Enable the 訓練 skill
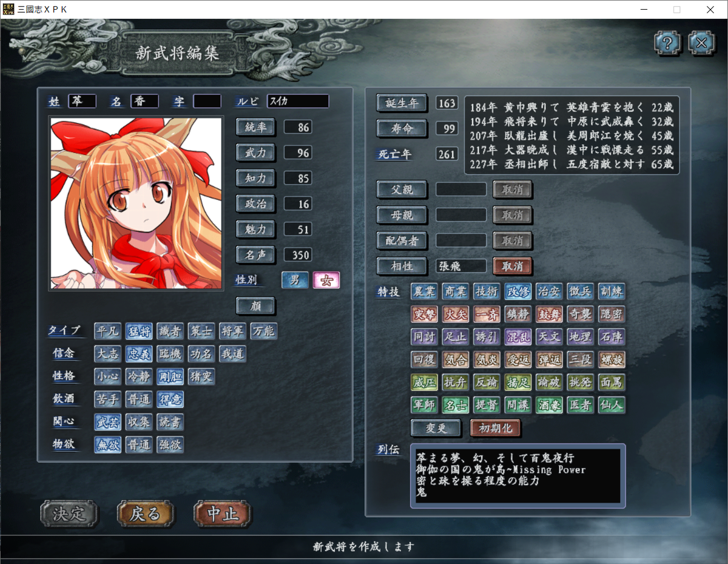This screenshot has height=564, width=728. tap(612, 291)
